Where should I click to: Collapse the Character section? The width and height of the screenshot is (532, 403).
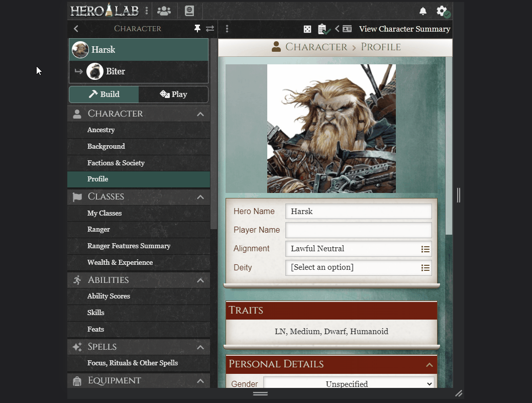coord(200,114)
